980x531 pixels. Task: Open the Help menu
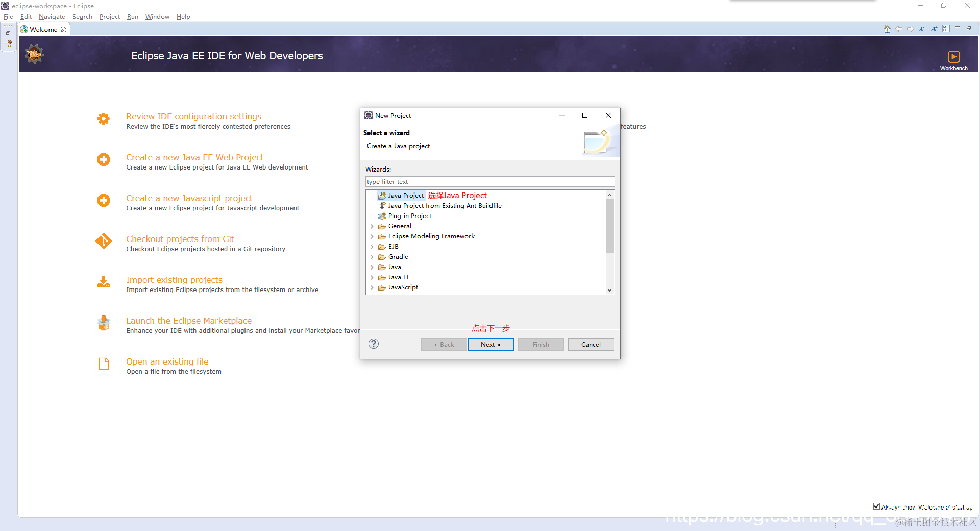pos(183,17)
